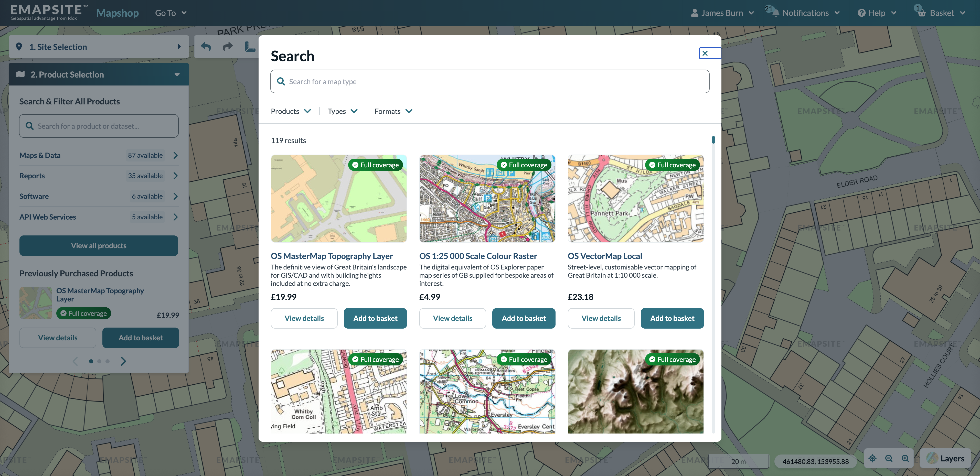Open the Go To menu
The image size is (980, 476).
[x=171, y=13]
